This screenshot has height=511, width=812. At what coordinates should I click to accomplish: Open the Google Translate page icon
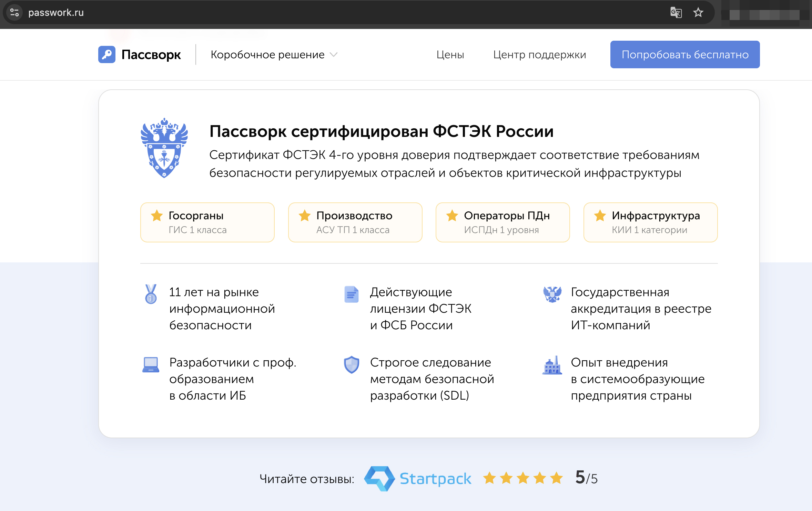[x=676, y=13]
